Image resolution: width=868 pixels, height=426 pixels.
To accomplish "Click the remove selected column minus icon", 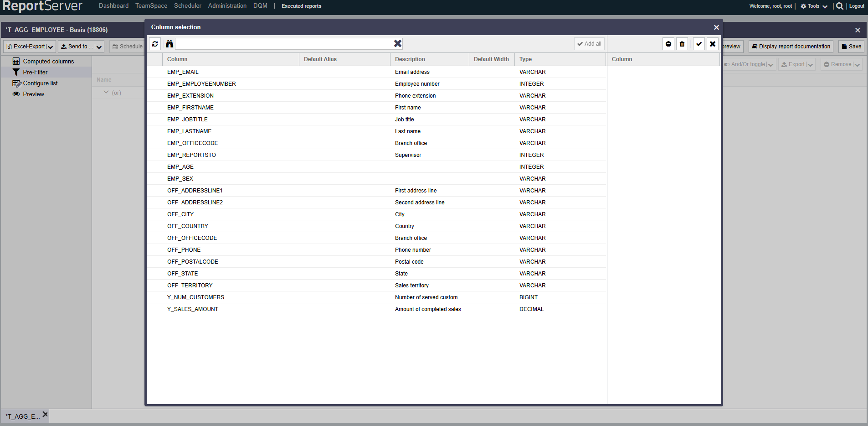I will (x=668, y=44).
